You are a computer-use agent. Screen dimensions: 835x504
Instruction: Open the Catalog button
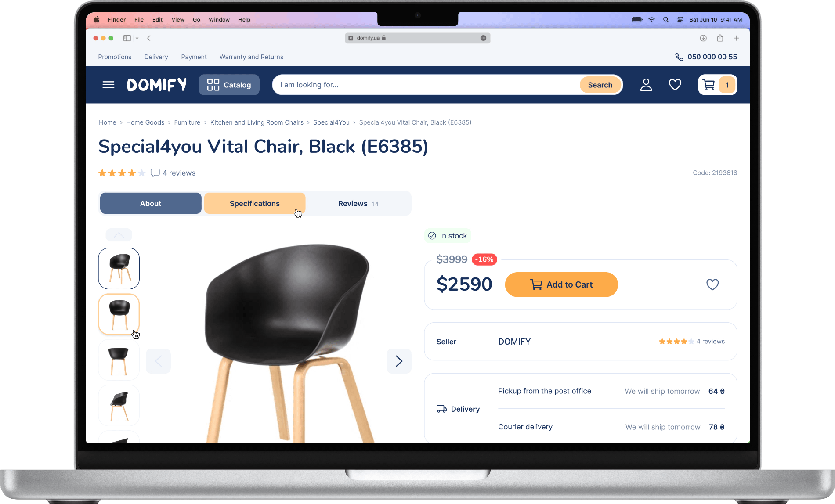(x=229, y=85)
